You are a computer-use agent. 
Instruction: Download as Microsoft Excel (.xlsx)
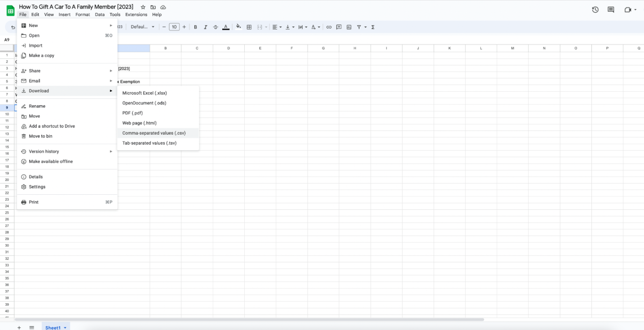point(158,93)
